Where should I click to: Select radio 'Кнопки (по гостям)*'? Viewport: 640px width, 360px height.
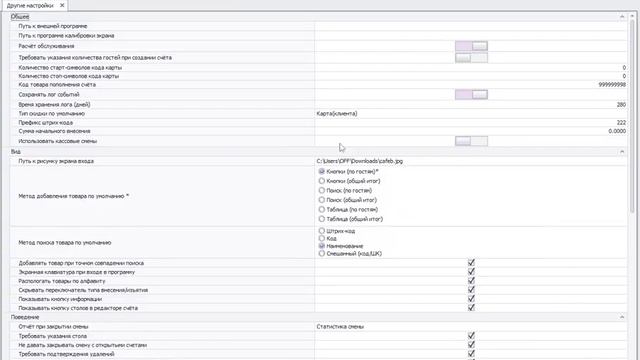pos(322,171)
